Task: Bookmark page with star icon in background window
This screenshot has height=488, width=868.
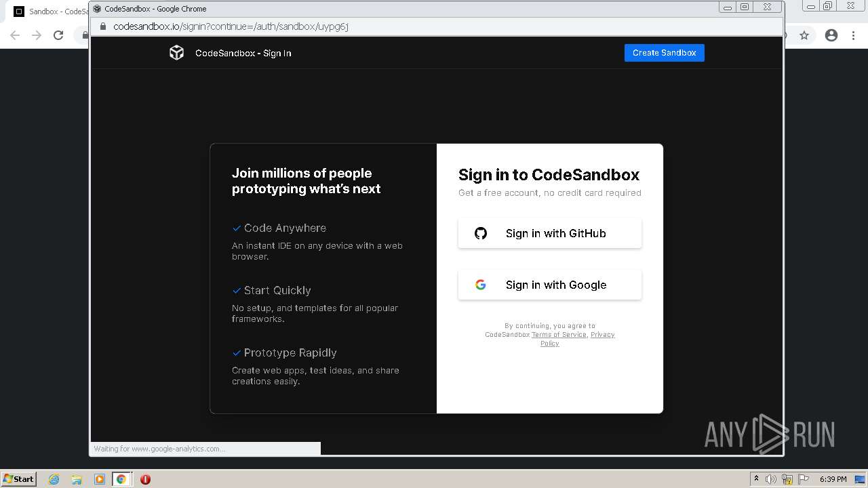Action: pyautogui.click(x=804, y=35)
